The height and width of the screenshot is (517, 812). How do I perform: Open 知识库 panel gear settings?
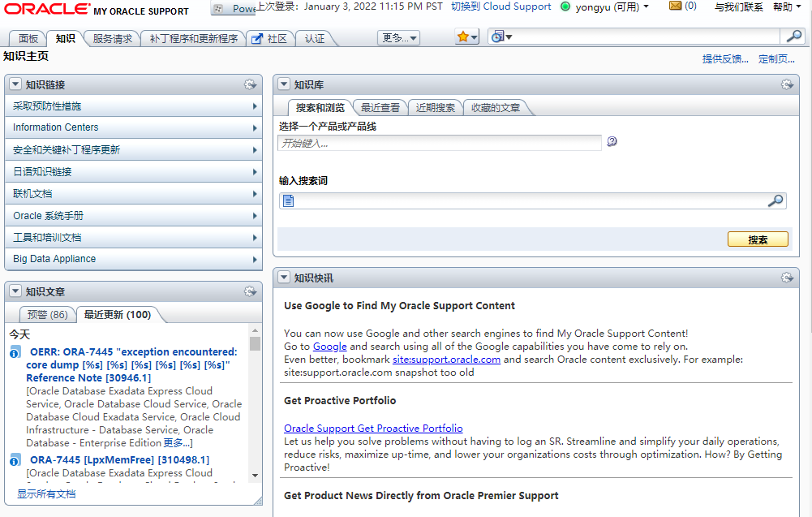(787, 84)
